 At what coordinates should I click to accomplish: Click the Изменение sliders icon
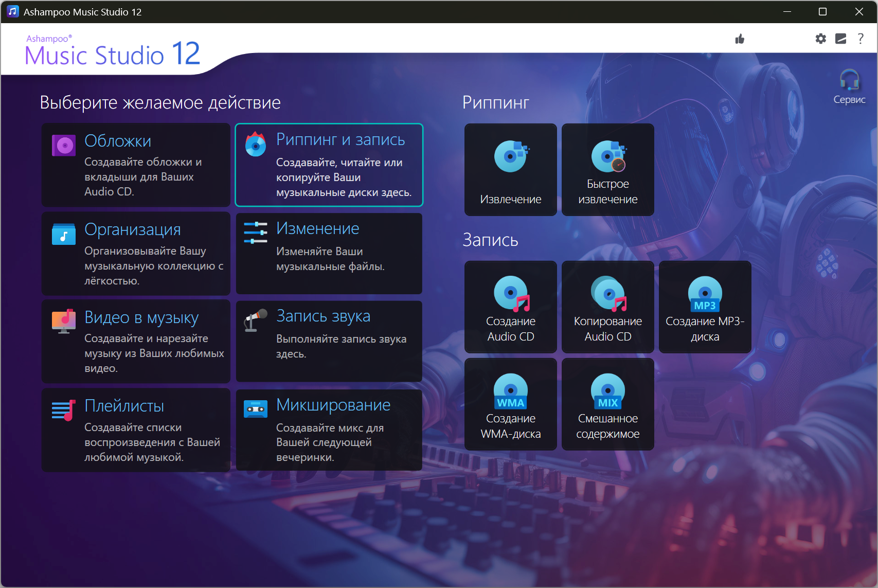(x=256, y=233)
